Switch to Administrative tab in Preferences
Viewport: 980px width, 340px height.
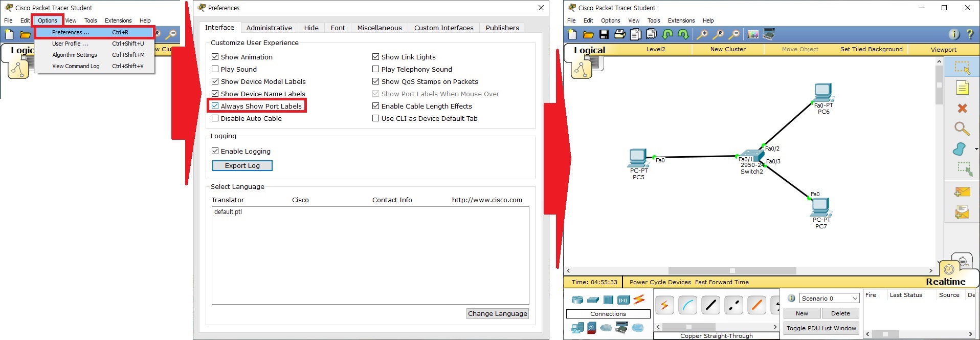point(269,28)
